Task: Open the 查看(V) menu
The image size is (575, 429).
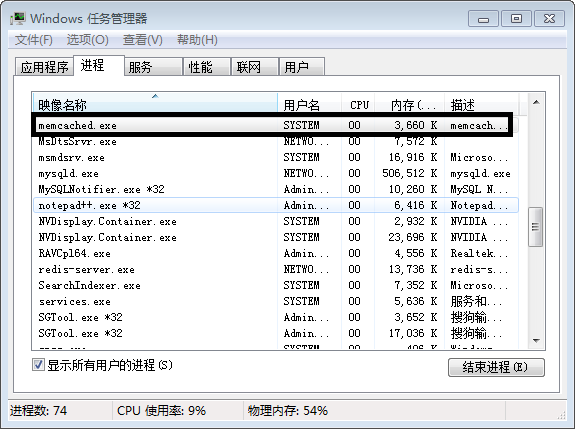Action: [x=143, y=40]
